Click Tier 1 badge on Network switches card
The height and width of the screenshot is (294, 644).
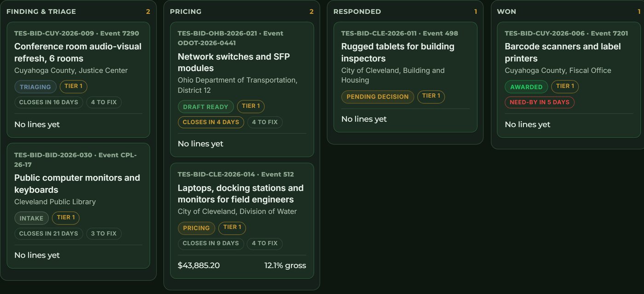(x=251, y=106)
